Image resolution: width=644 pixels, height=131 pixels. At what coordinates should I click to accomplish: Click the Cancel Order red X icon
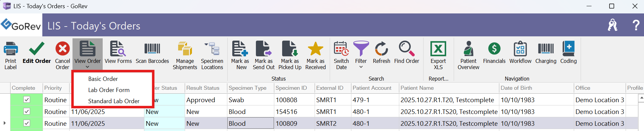point(62,49)
